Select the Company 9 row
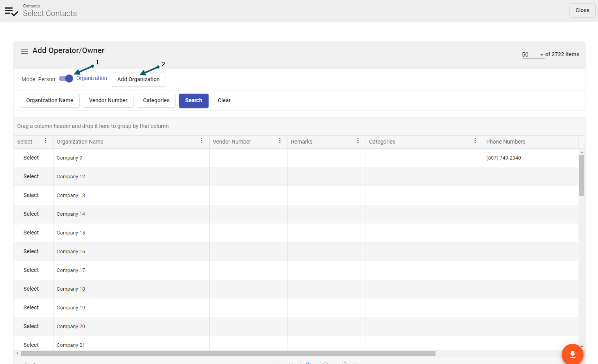 (31, 158)
